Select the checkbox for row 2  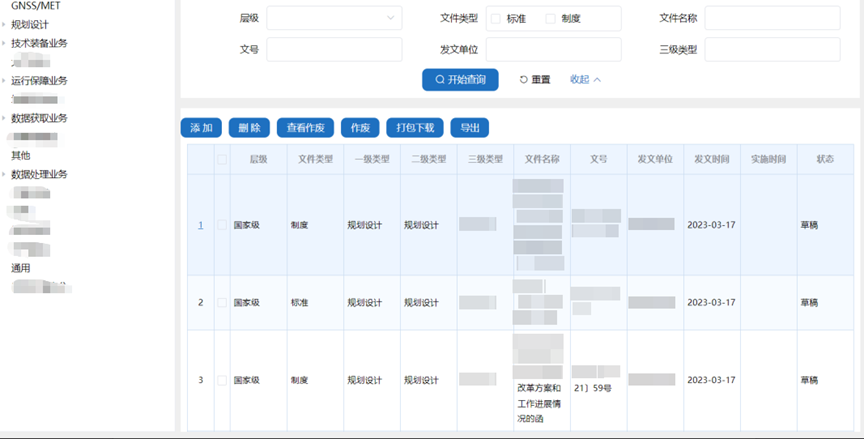click(222, 302)
